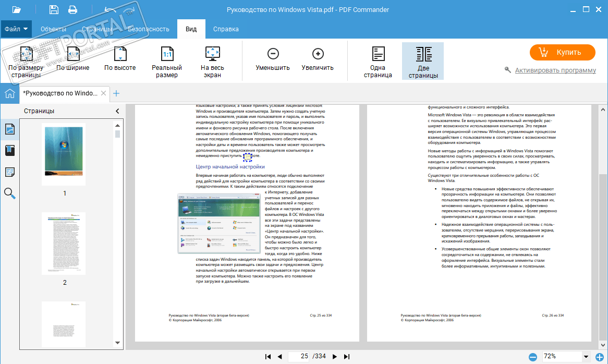Select the third page thumbnail

click(64, 324)
